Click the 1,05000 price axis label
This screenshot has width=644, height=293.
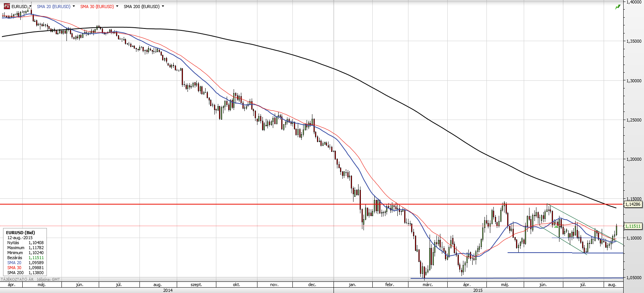634,278
